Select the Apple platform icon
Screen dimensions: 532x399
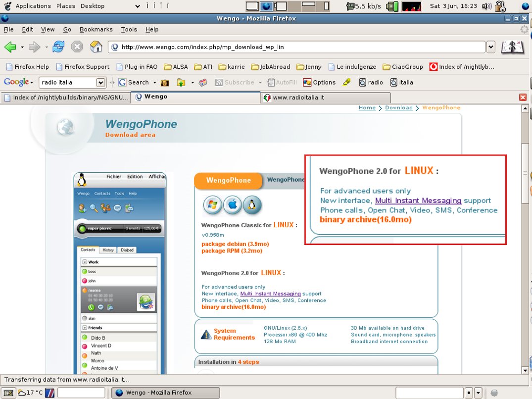(x=233, y=205)
